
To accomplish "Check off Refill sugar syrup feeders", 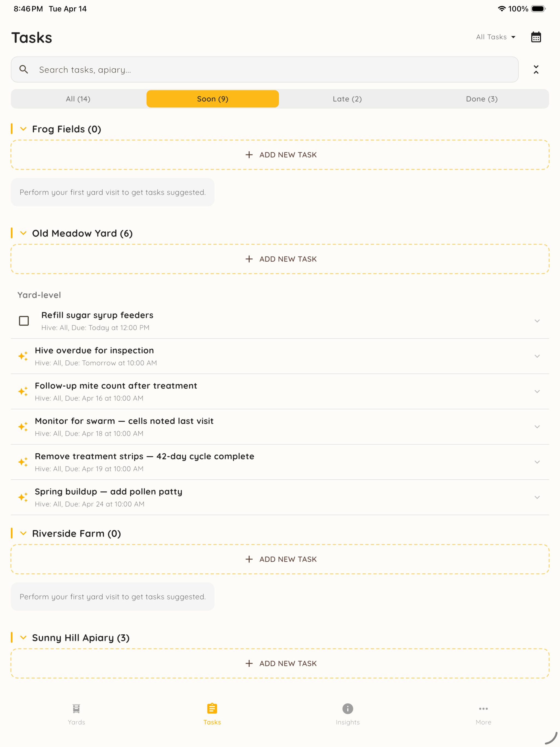I will [24, 321].
